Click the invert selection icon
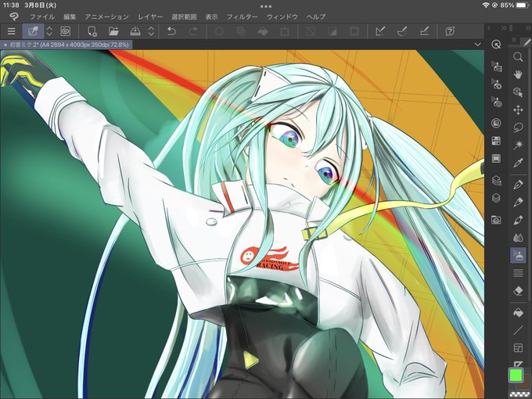The image size is (532, 399). point(332,31)
